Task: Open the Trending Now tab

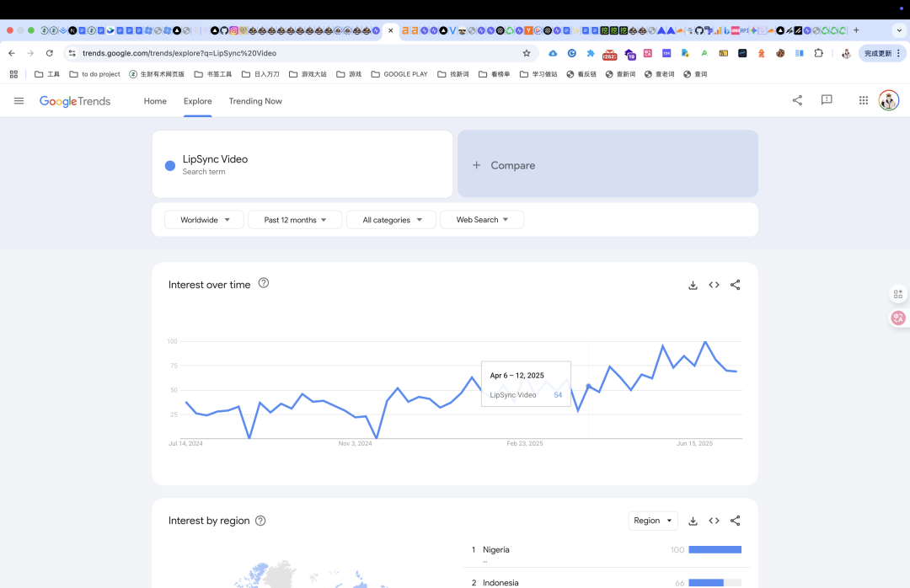Action: tap(255, 101)
